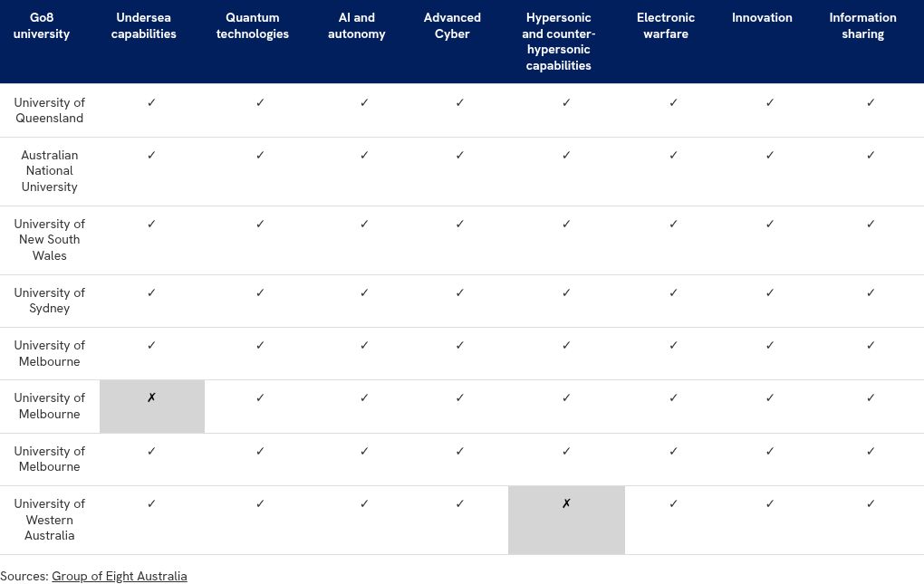The width and height of the screenshot is (924, 584).
Task: Click the Group of Eight Australia source link
Action: pos(120,576)
